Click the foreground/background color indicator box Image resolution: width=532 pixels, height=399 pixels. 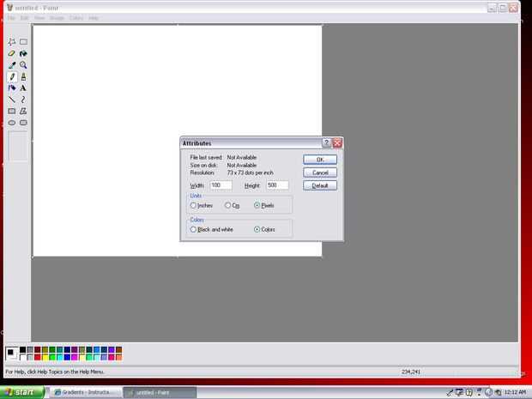click(x=12, y=354)
